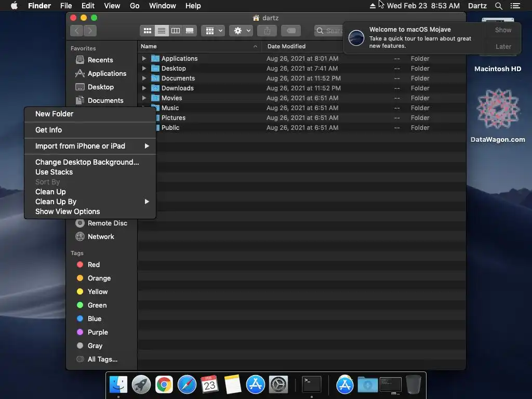Filter by the Gray tag
The height and width of the screenshot is (399, 532).
click(89, 346)
